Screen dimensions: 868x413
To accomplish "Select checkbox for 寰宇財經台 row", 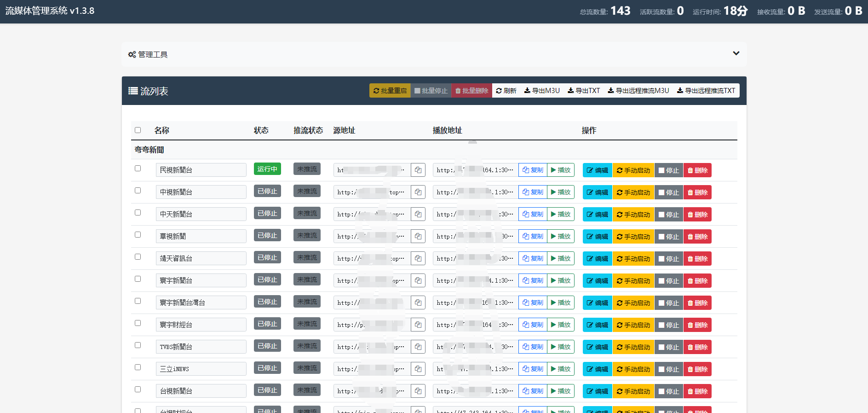I will [138, 323].
